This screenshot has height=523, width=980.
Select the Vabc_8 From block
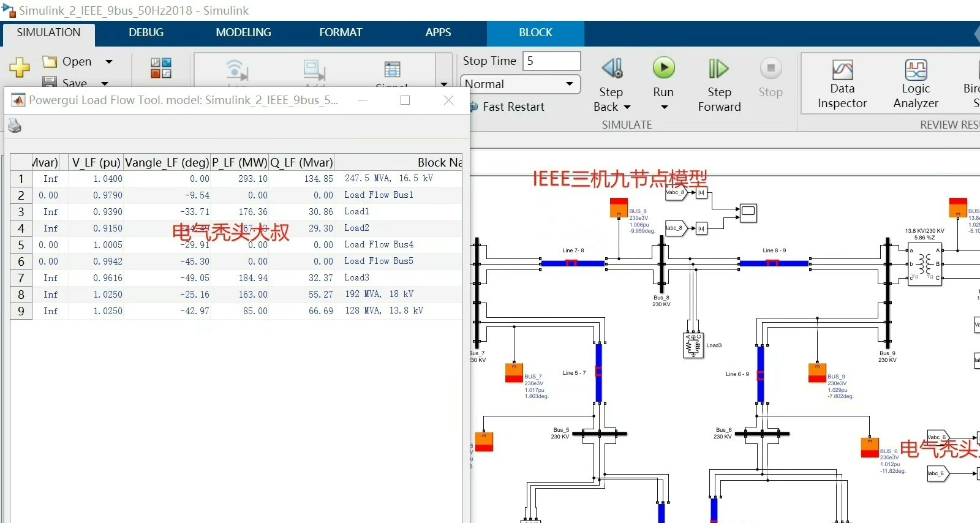click(676, 192)
